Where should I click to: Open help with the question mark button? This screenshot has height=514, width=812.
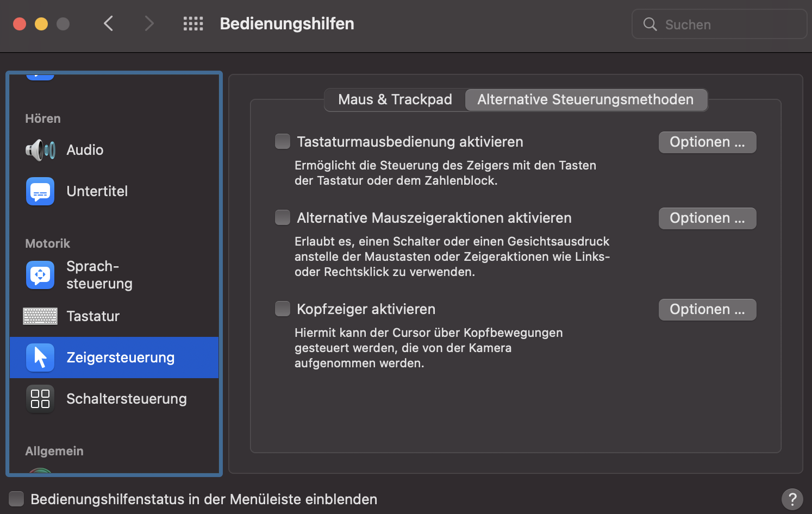click(x=792, y=498)
